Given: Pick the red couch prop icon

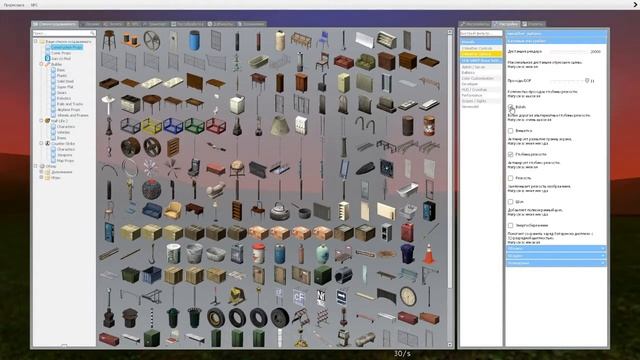Looking at the screenshot, I should tap(344, 62).
